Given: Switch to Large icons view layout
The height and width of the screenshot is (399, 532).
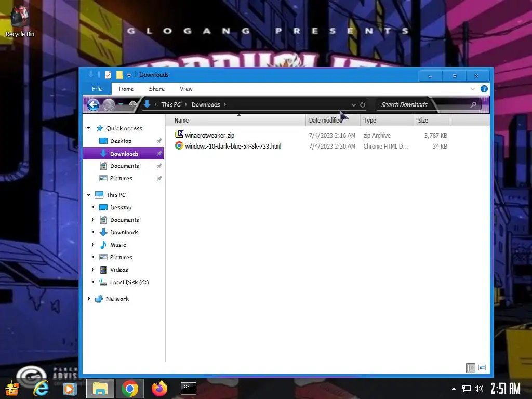Looking at the screenshot, I should click(482, 368).
